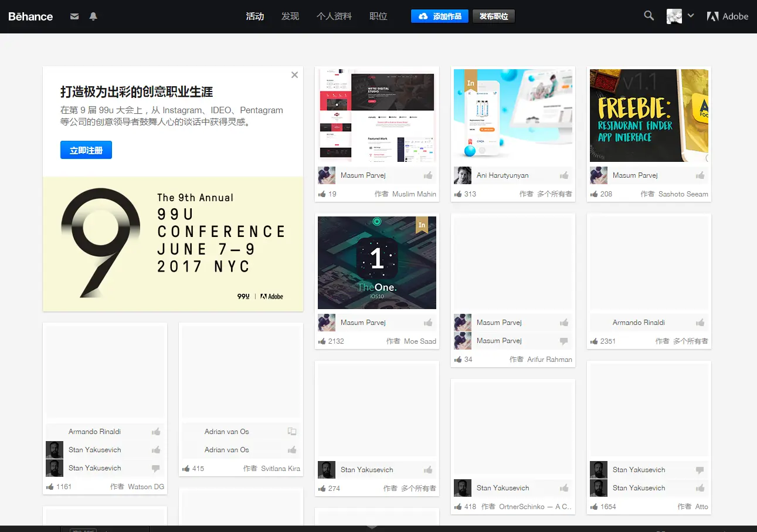This screenshot has height=532, width=757.
Task: Click the comment icon in the Atto card
Action: click(700, 470)
